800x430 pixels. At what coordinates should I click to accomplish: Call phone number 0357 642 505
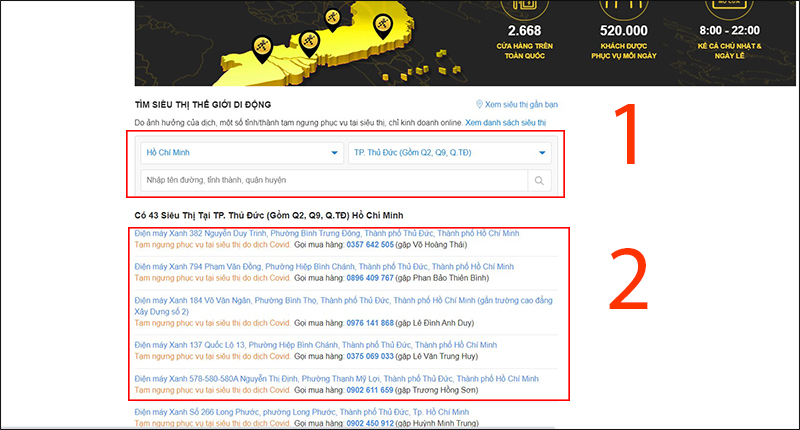point(370,245)
